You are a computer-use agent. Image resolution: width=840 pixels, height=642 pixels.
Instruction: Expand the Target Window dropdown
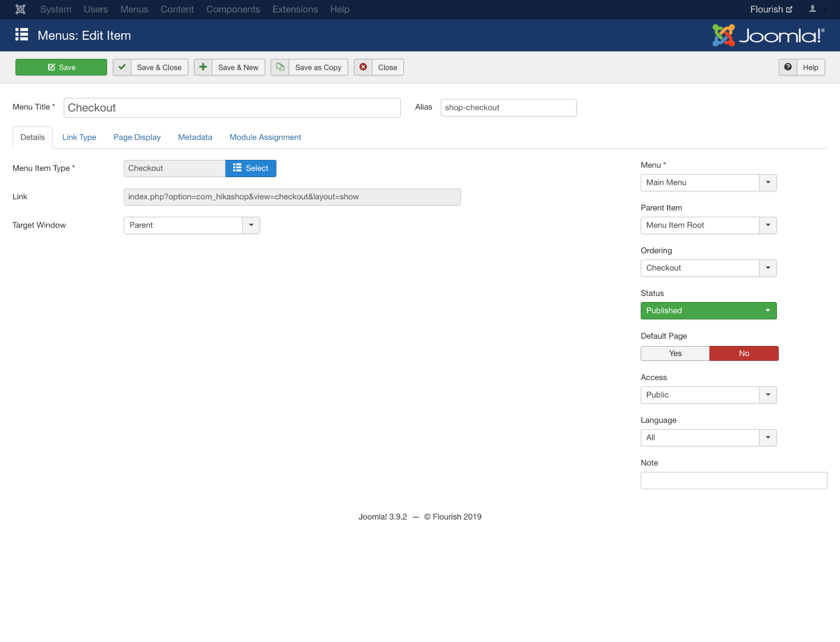click(x=192, y=225)
